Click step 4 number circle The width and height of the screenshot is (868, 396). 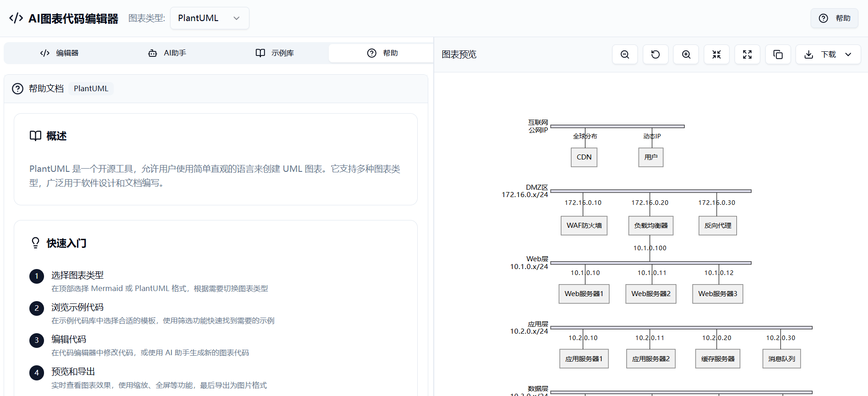point(37,373)
